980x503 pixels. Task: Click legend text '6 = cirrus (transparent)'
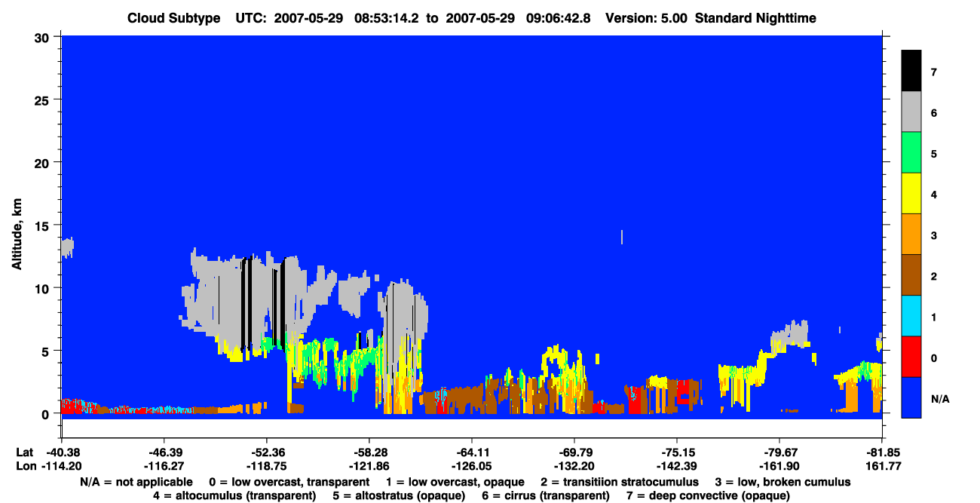(547, 495)
